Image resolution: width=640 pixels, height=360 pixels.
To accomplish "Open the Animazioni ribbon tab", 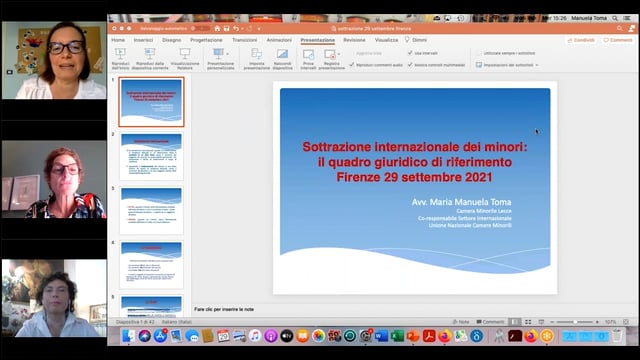I will (x=279, y=40).
